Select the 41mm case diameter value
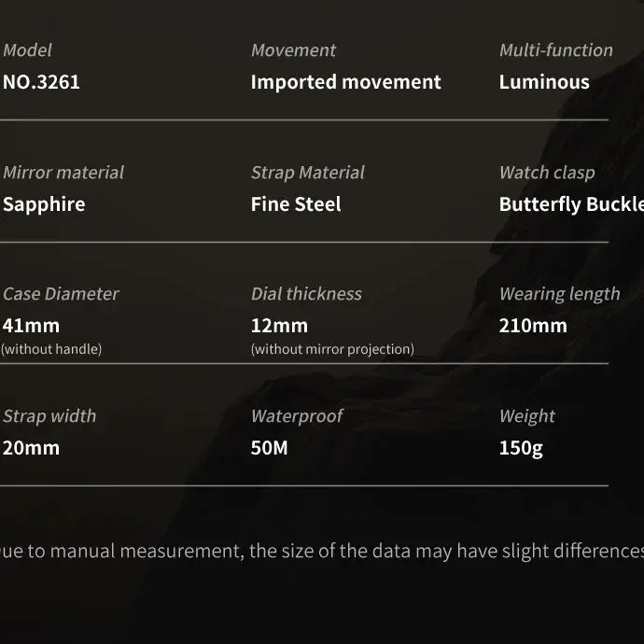Viewport: 644px width, 644px height. click(x=31, y=326)
